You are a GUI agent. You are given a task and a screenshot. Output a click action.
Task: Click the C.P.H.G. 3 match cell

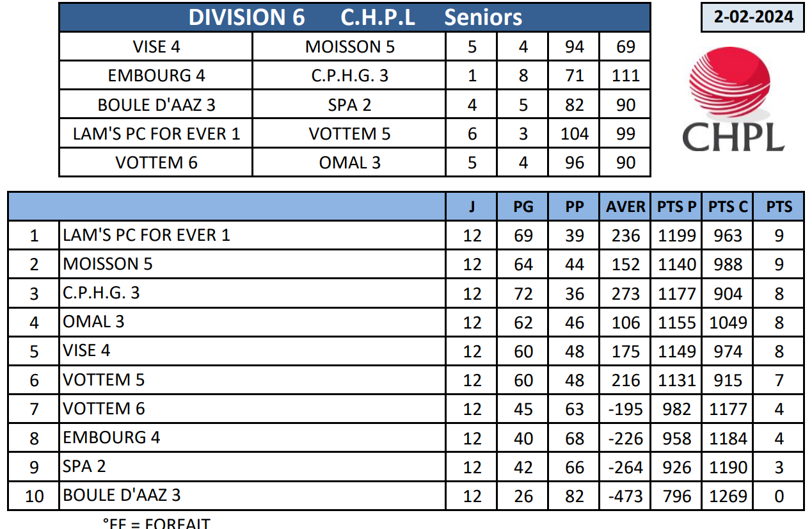point(349,76)
